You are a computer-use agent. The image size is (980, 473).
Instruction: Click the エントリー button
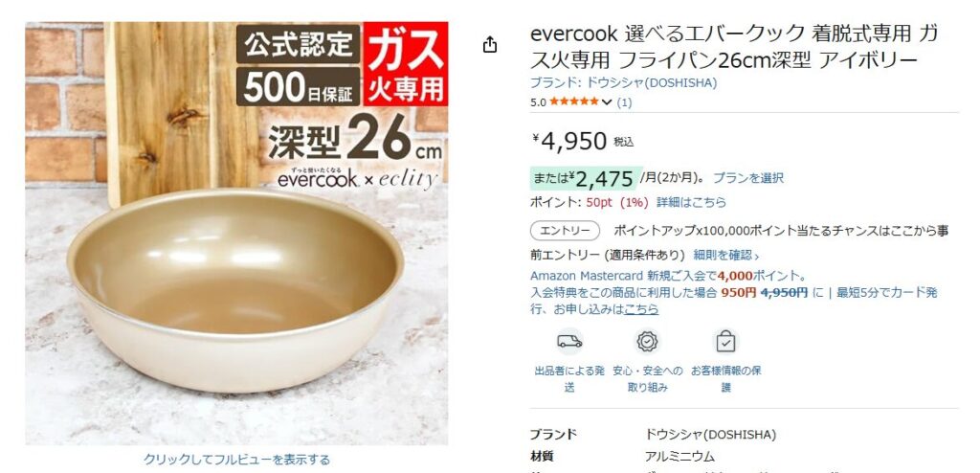[x=565, y=231]
